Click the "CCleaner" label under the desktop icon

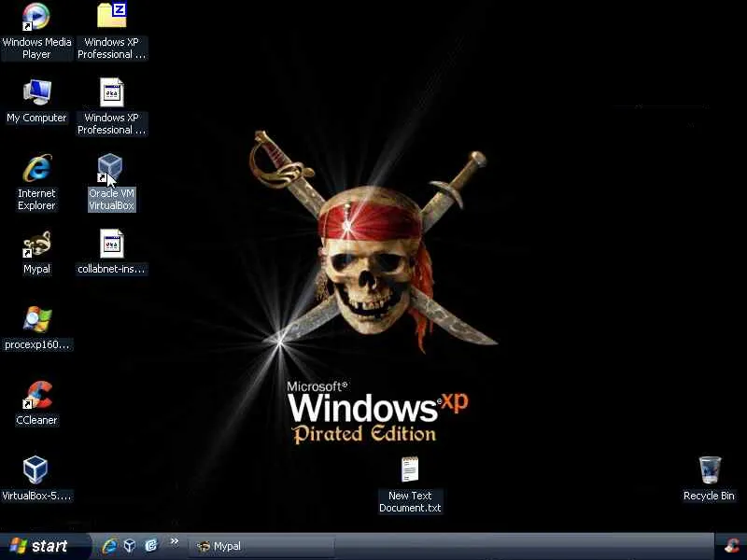[x=36, y=420]
